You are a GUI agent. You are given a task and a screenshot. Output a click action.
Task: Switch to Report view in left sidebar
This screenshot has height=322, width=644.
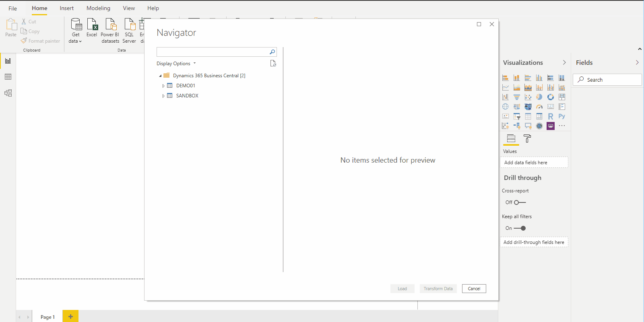[8, 61]
